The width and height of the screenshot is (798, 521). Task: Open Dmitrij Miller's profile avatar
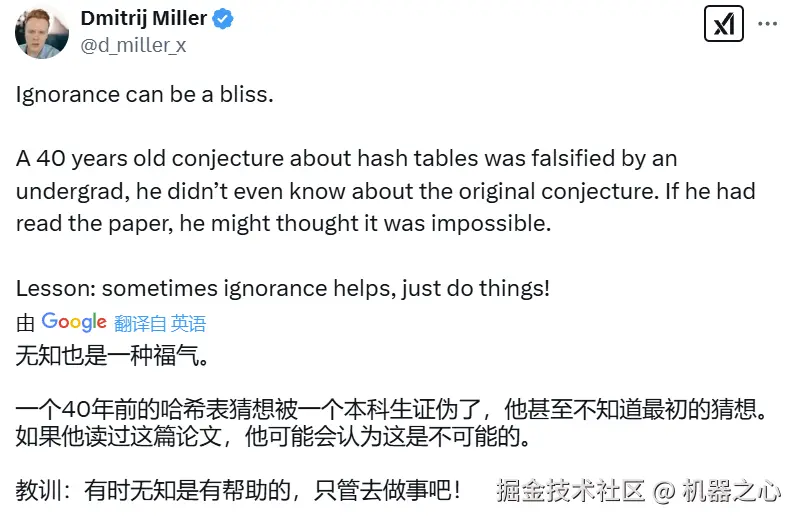coord(41,30)
